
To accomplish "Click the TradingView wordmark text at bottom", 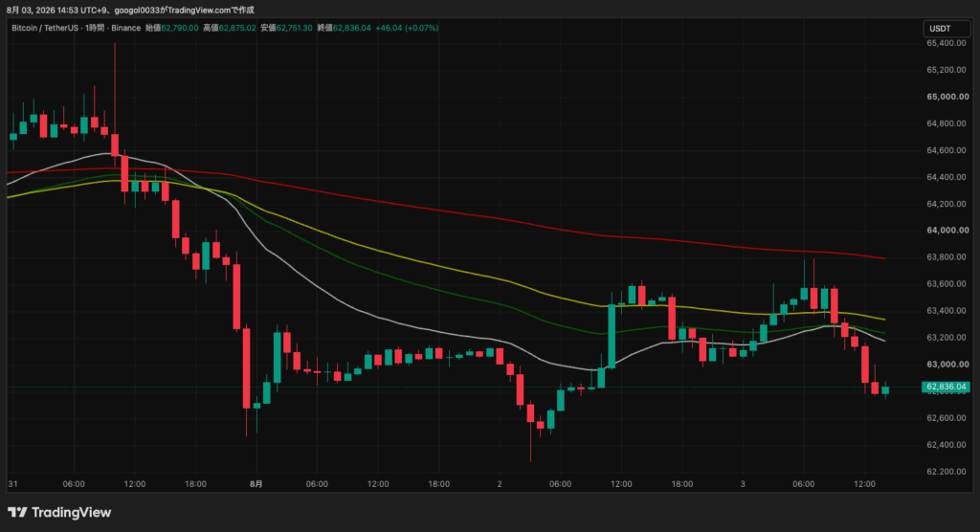I will [71, 513].
